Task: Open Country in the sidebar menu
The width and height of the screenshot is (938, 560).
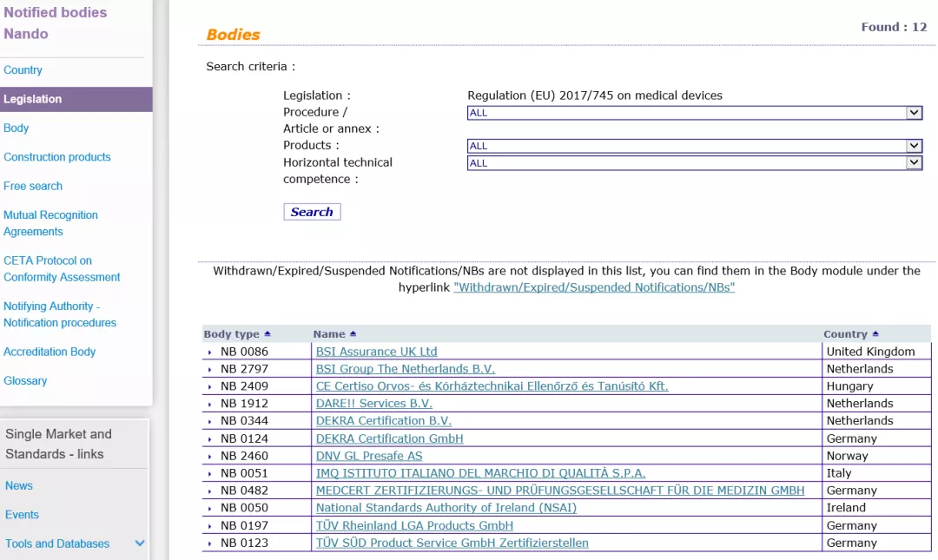Action: [x=23, y=70]
